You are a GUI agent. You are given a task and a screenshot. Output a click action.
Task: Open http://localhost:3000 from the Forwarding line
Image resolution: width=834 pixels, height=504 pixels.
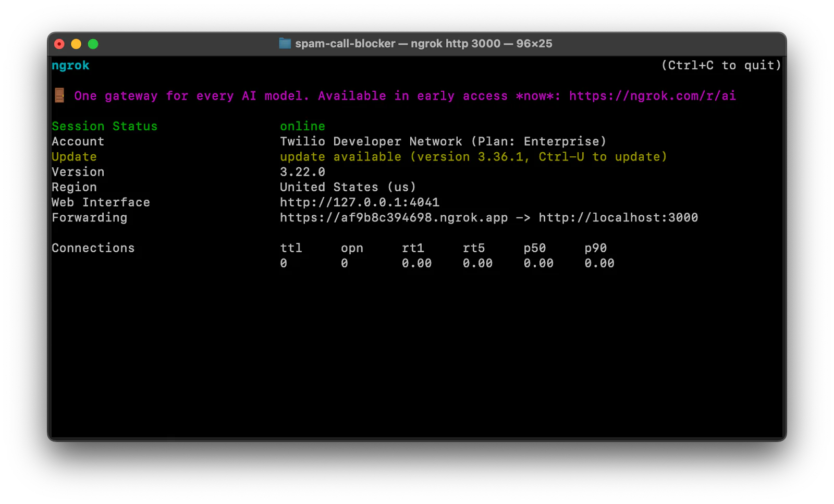(618, 217)
